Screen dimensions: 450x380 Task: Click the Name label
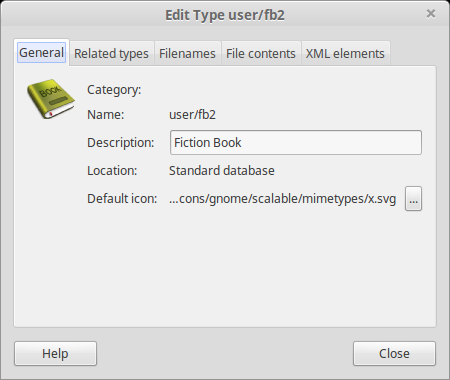click(105, 115)
